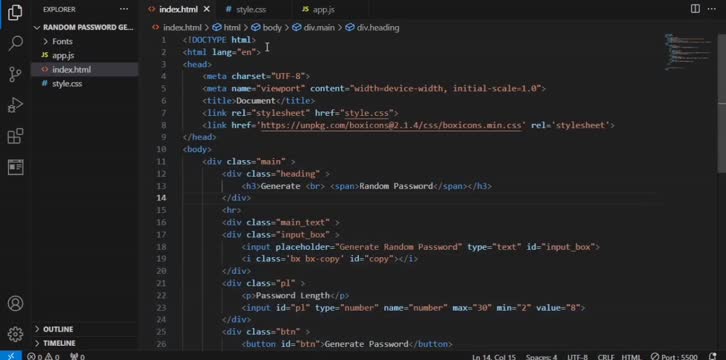The height and width of the screenshot is (360, 726).
Task: Click "Generate Random Password" placeholder text
Action: pos(398,247)
